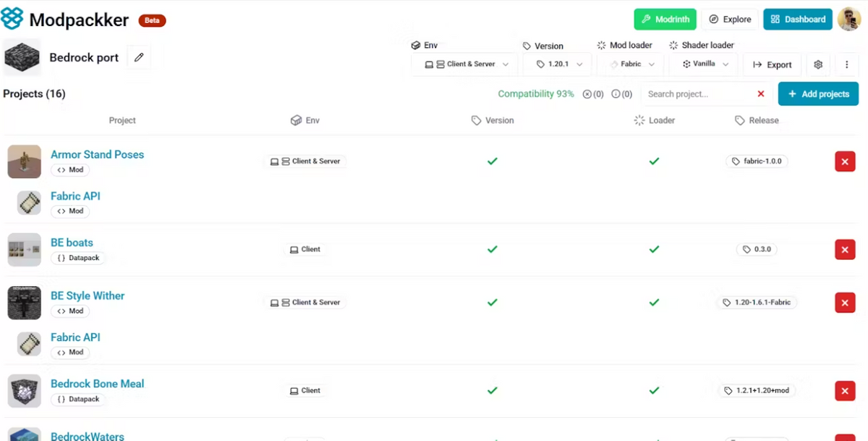Click the Add projects button
The width and height of the screenshot is (868, 441).
coord(818,94)
